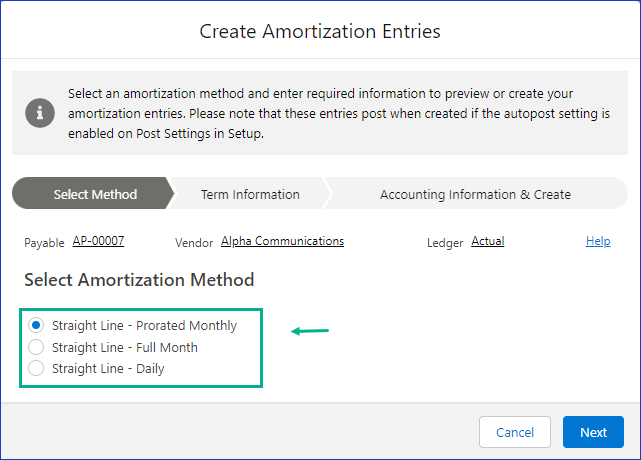Cancel the amortization wizard
The image size is (641, 460).
pyautogui.click(x=515, y=432)
